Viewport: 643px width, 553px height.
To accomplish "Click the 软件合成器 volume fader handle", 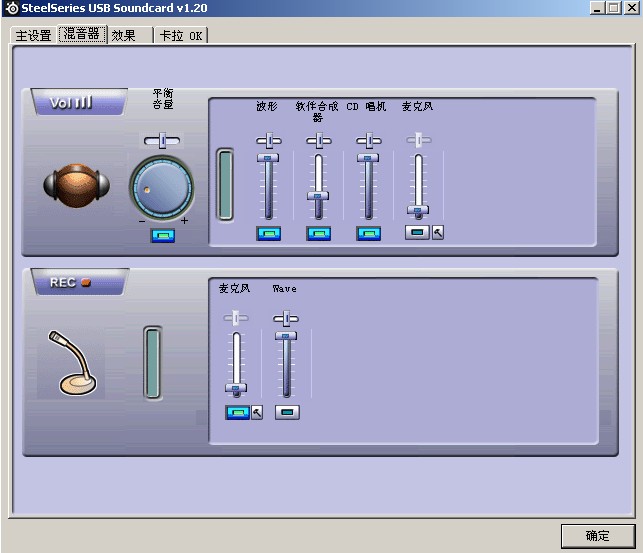I will coord(318,196).
